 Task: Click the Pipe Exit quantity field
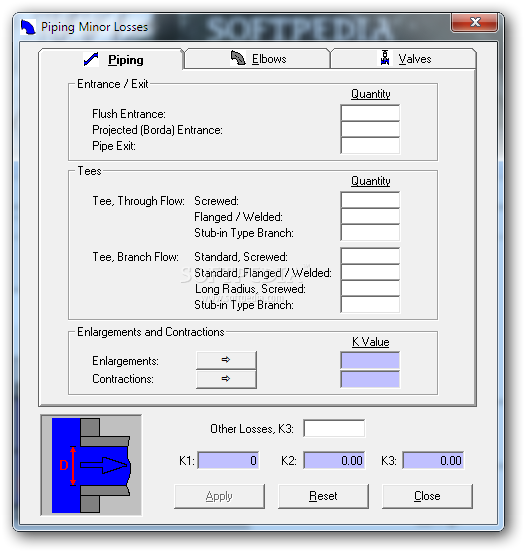click(x=370, y=145)
